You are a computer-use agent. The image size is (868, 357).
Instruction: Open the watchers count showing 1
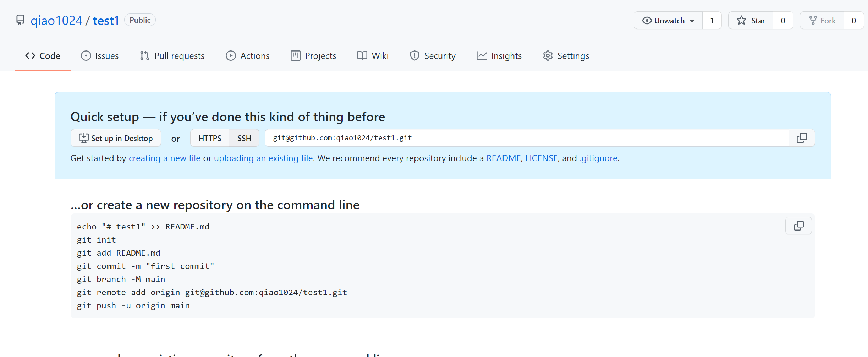[x=712, y=21]
